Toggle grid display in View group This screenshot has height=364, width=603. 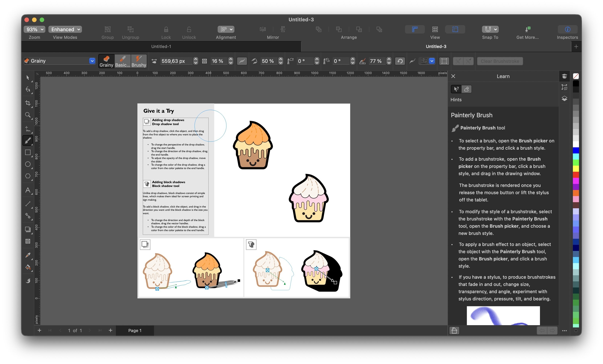[435, 29]
